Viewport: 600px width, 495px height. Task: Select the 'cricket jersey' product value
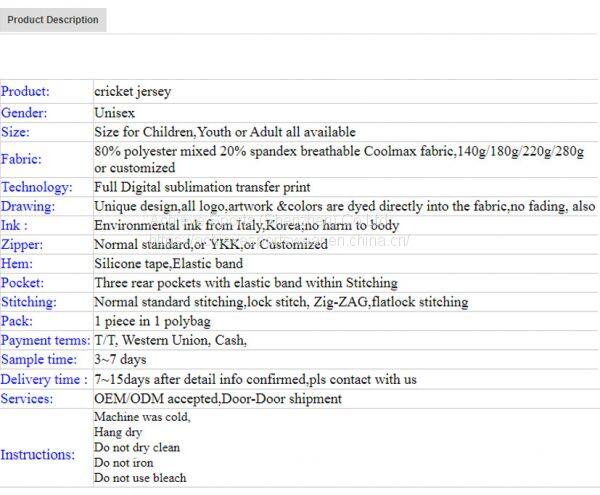tap(132, 92)
